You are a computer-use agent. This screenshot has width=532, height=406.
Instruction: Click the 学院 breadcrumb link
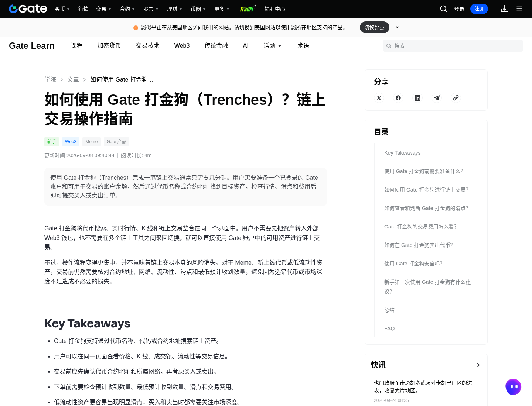[x=50, y=79]
